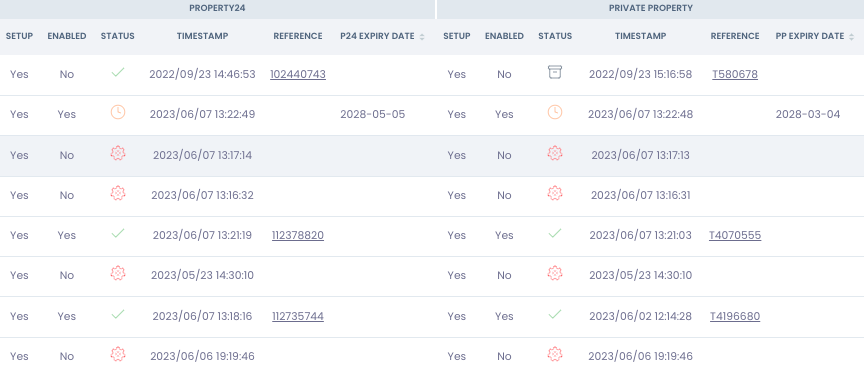Click green checkmark beside reference 112735744

[x=117, y=314]
